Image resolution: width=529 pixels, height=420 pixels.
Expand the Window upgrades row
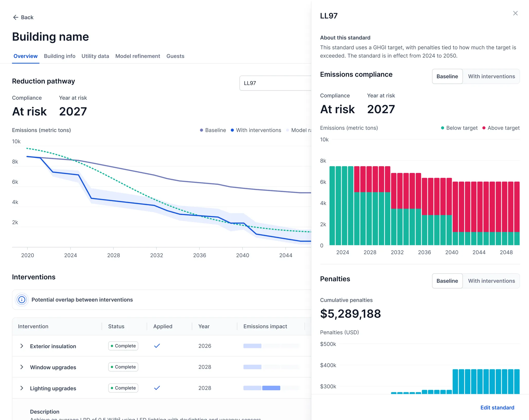click(x=22, y=367)
